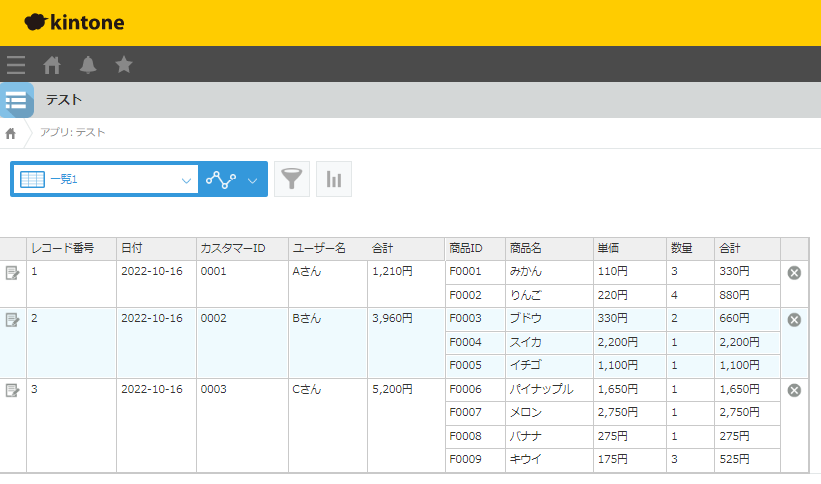Image resolution: width=821 pixels, height=484 pixels.
Task: Delete record 3 (Cさん)
Action: tap(794, 390)
